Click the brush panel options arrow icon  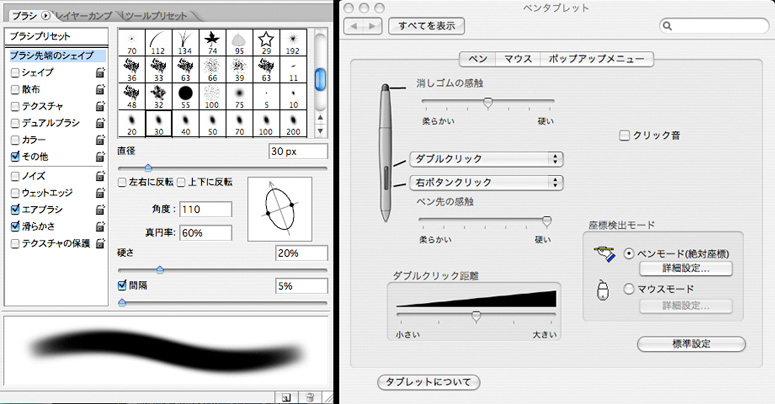45,15
